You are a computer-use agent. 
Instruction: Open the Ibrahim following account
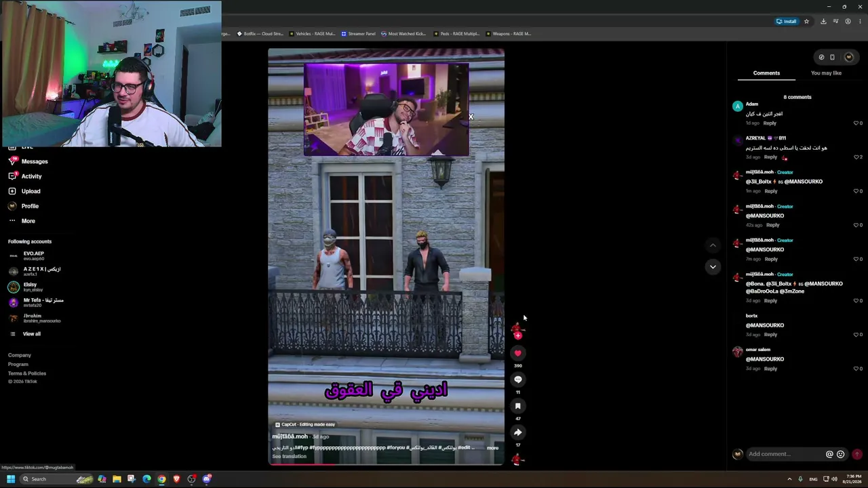pyautogui.click(x=35, y=318)
